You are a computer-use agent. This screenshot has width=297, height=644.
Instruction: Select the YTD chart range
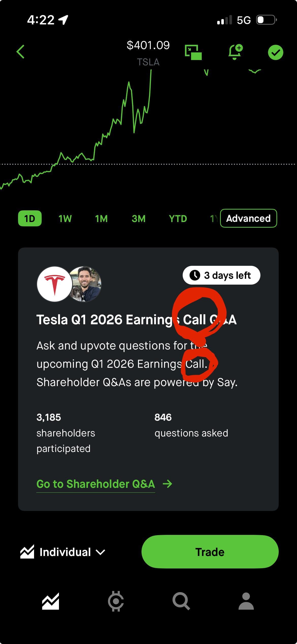178,218
